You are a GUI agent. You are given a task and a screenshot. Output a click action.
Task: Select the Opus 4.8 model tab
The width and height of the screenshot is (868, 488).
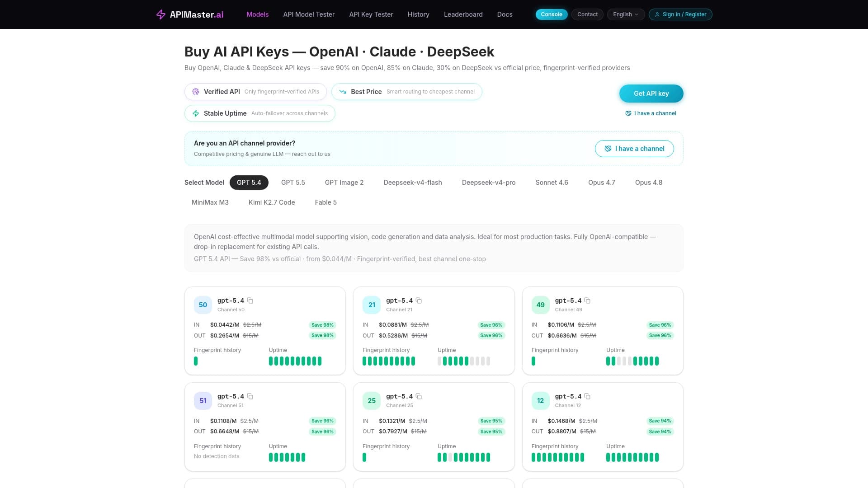pyautogui.click(x=649, y=183)
